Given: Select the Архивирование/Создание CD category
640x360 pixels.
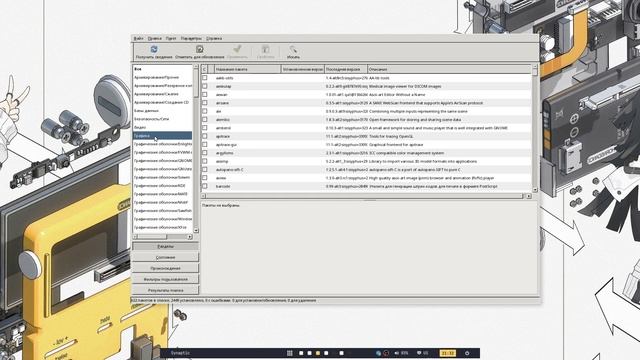Looking at the screenshot, I should pos(162,102).
